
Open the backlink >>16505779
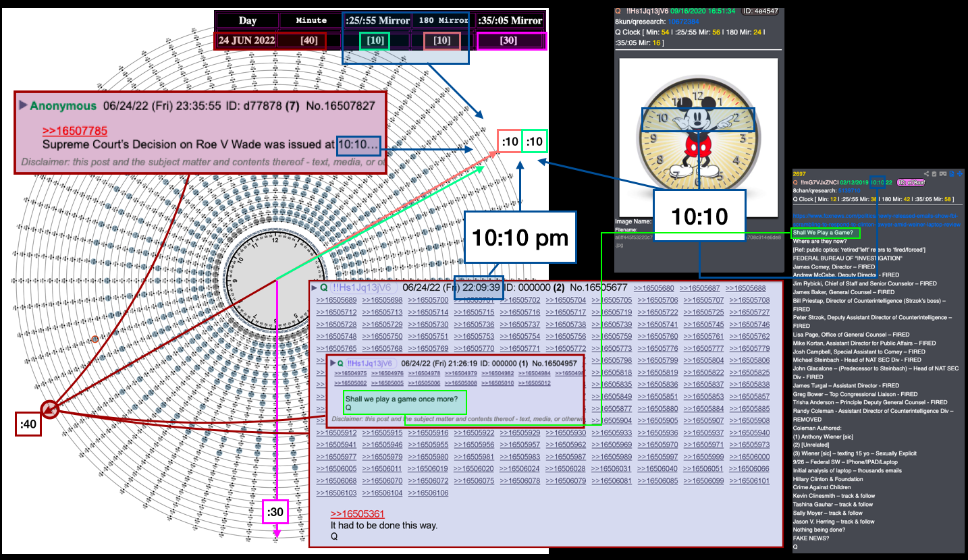tap(749, 349)
